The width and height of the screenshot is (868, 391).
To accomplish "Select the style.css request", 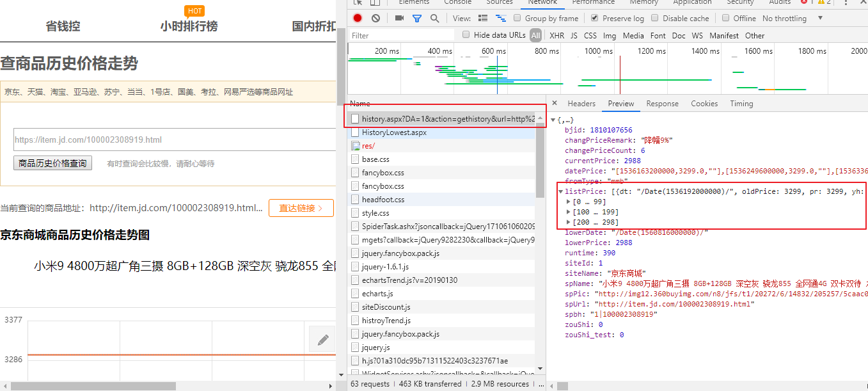I will click(441, 213).
